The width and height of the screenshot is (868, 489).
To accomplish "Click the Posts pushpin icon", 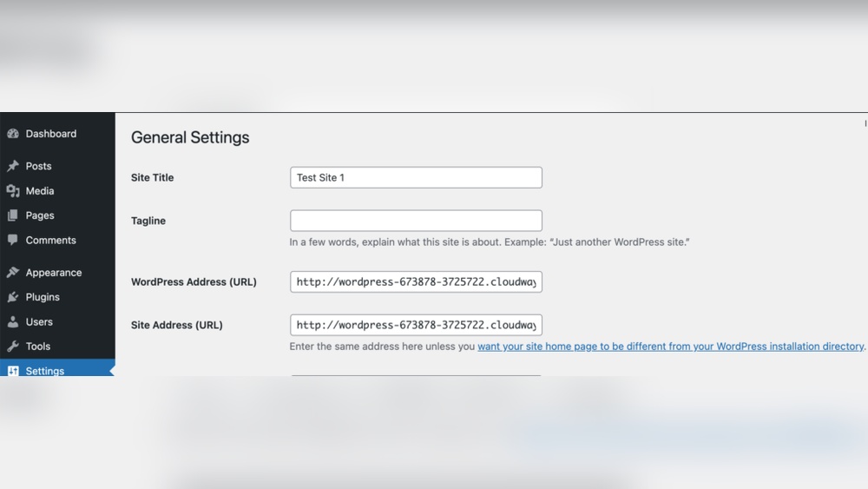I will pyautogui.click(x=13, y=166).
